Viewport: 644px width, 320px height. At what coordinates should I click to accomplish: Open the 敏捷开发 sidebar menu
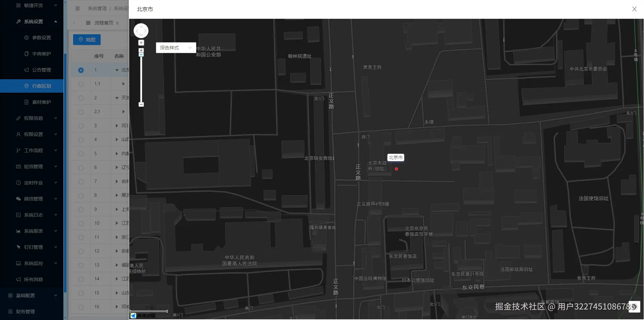[32, 5]
